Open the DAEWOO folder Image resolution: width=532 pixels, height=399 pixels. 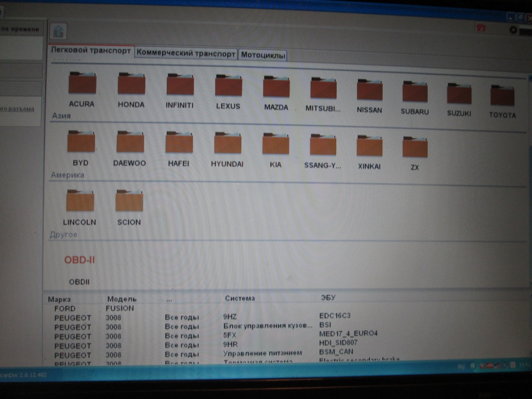pyautogui.click(x=129, y=149)
